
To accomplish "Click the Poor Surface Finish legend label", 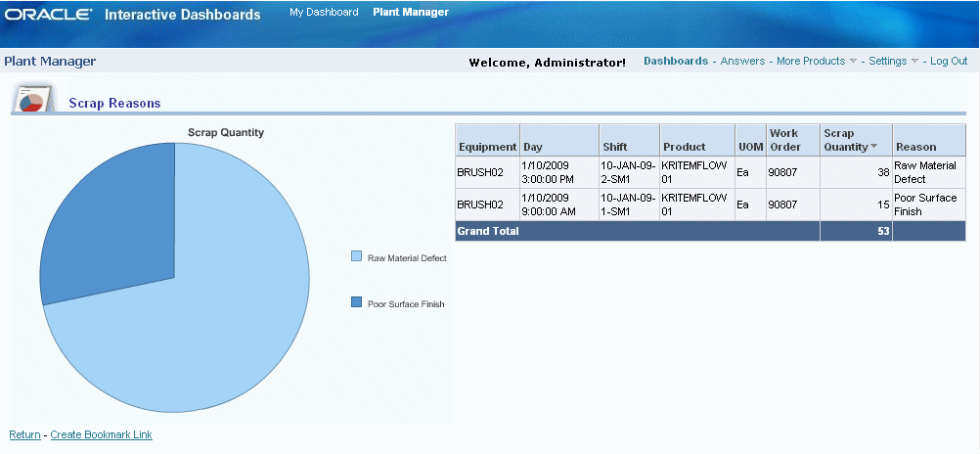I will click(x=406, y=304).
